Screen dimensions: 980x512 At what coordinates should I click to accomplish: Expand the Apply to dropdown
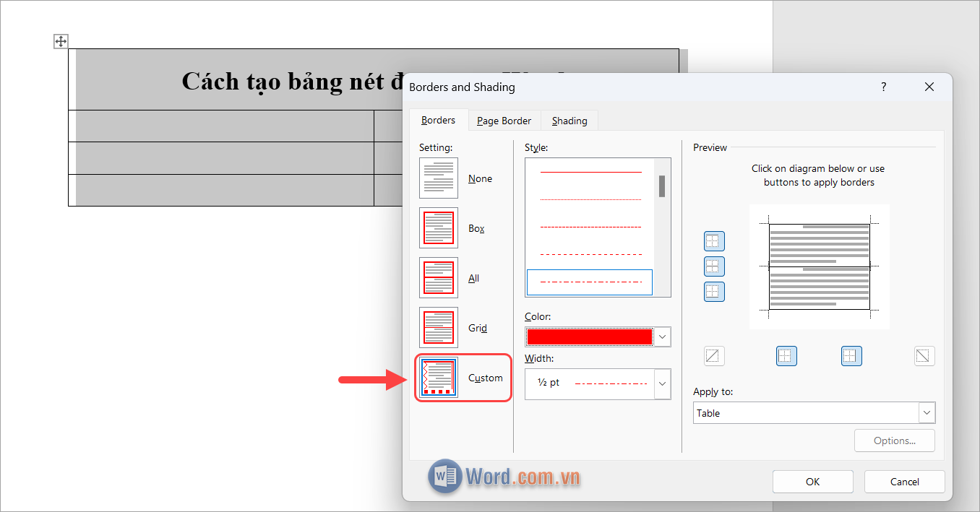927,412
